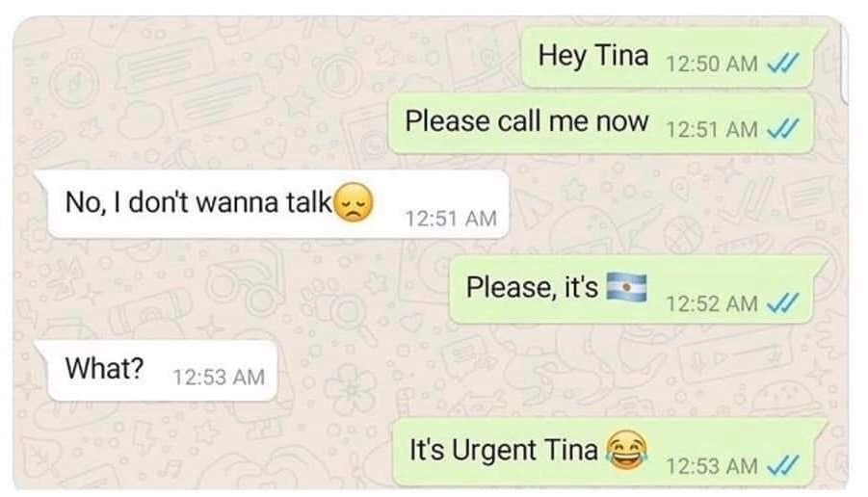Click read ticks on "Hey Tina" message

(x=782, y=64)
